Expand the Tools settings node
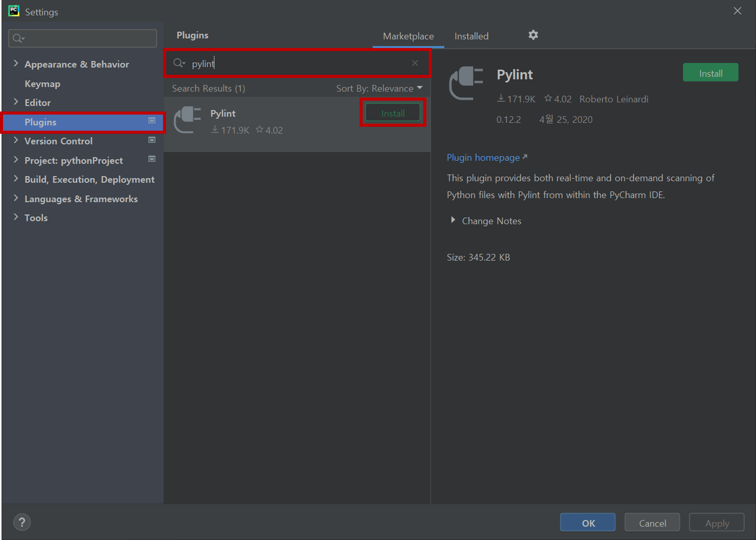This screenshot has width=756, height=540. pyautogui.click(x=16, y=217)
